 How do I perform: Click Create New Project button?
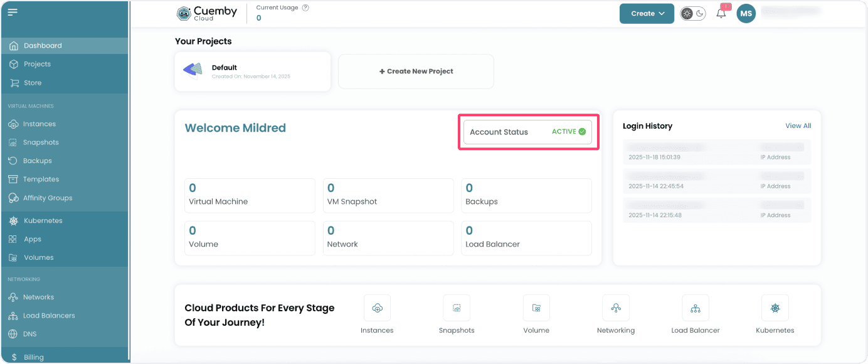[x=416, y=72]
